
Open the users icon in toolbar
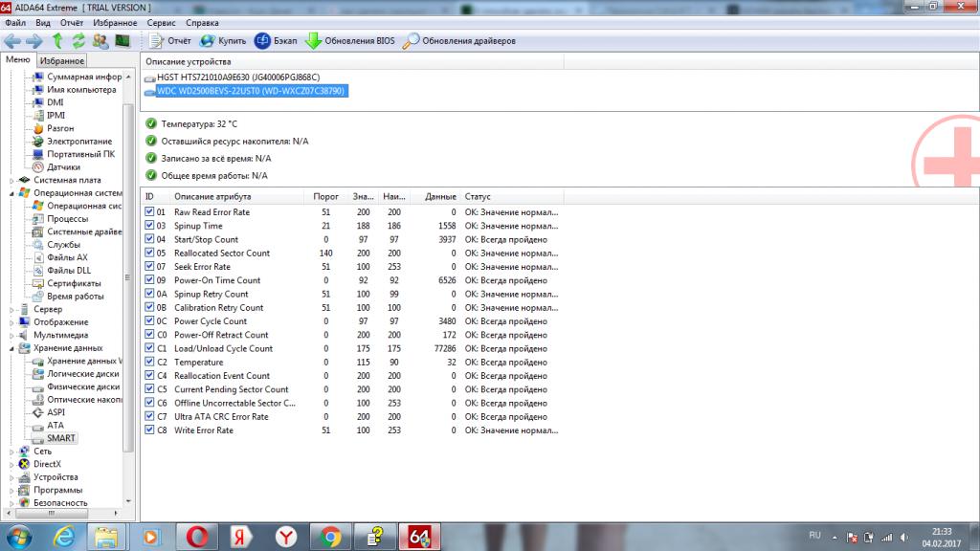[100, 41]
